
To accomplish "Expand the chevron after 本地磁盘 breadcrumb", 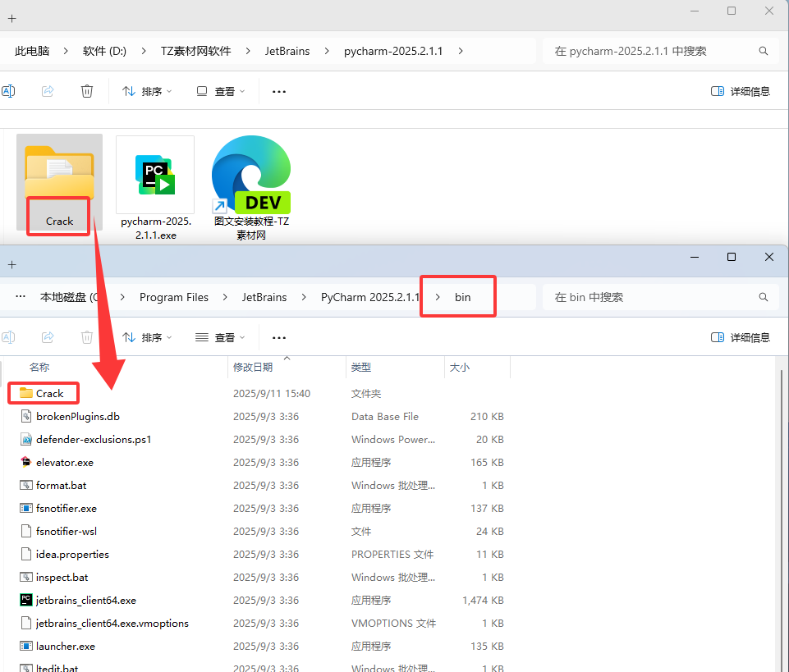I will point(122,297).
